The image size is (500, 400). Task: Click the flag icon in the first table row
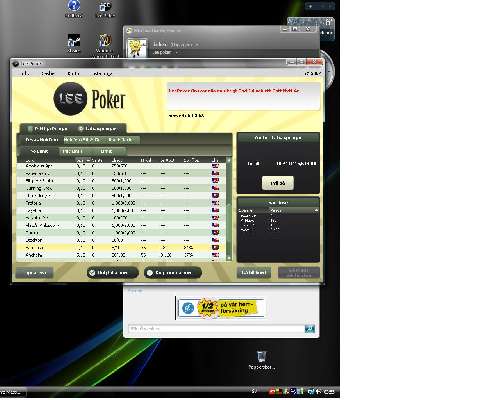215,166
